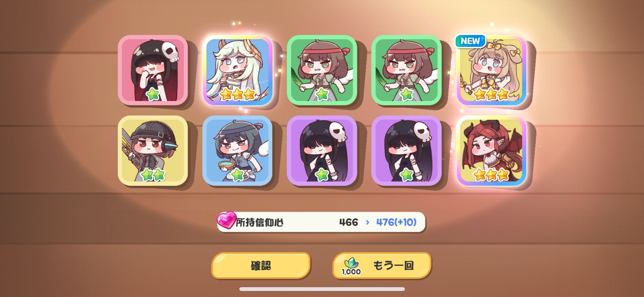Open the NEW three-star blonde girl card

pyautogui.click(x=491, y=70)
